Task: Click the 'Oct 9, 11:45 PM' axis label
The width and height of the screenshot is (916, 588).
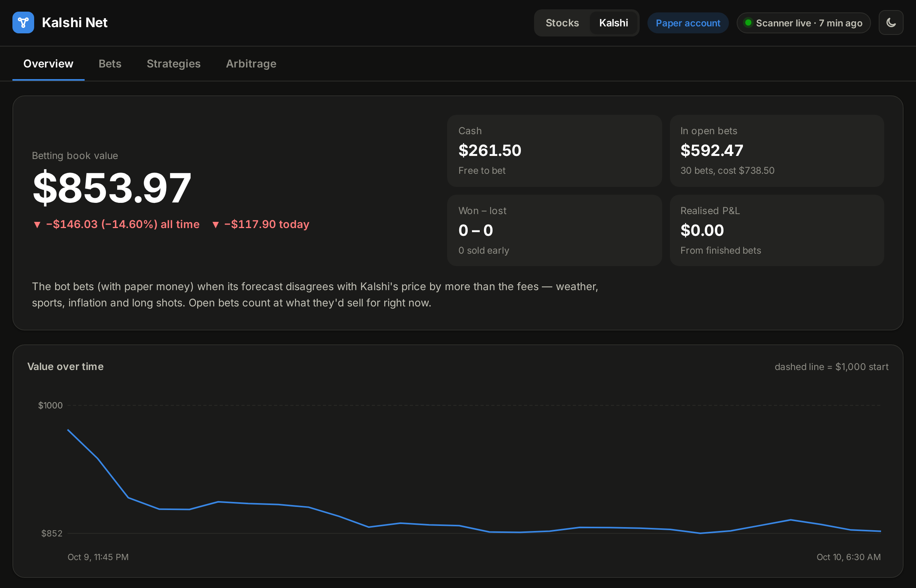Action: pos(98,557)
